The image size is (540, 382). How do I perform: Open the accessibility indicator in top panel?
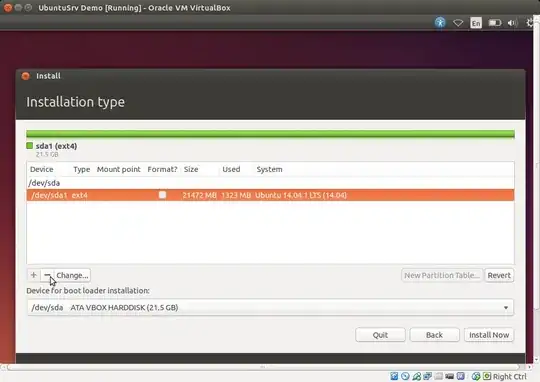(x=440, y=22)
